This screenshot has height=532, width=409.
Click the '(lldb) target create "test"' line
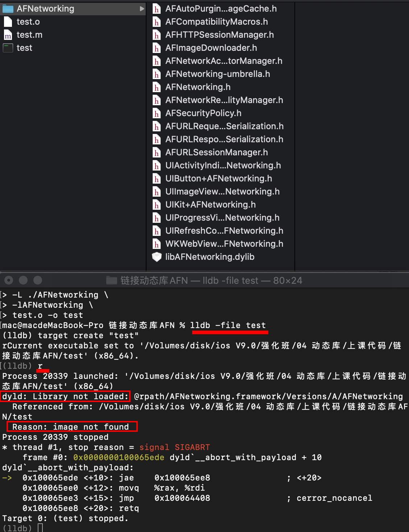click(70, 335)
